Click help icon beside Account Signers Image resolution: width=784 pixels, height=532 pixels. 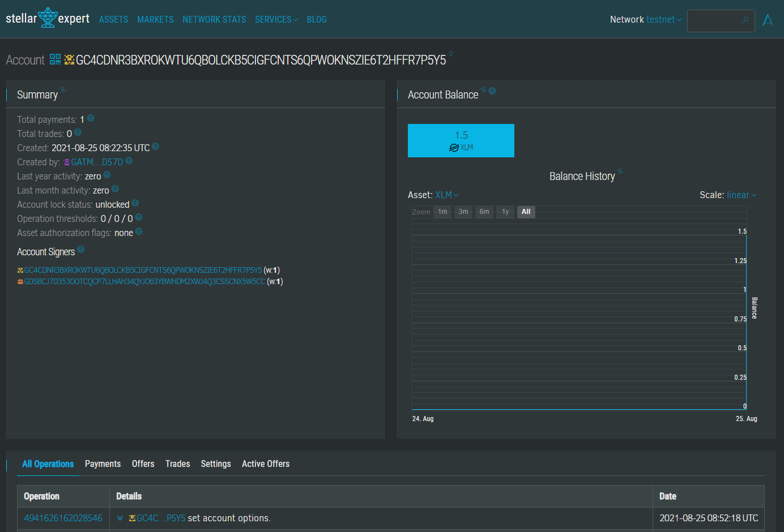[81, 249]
